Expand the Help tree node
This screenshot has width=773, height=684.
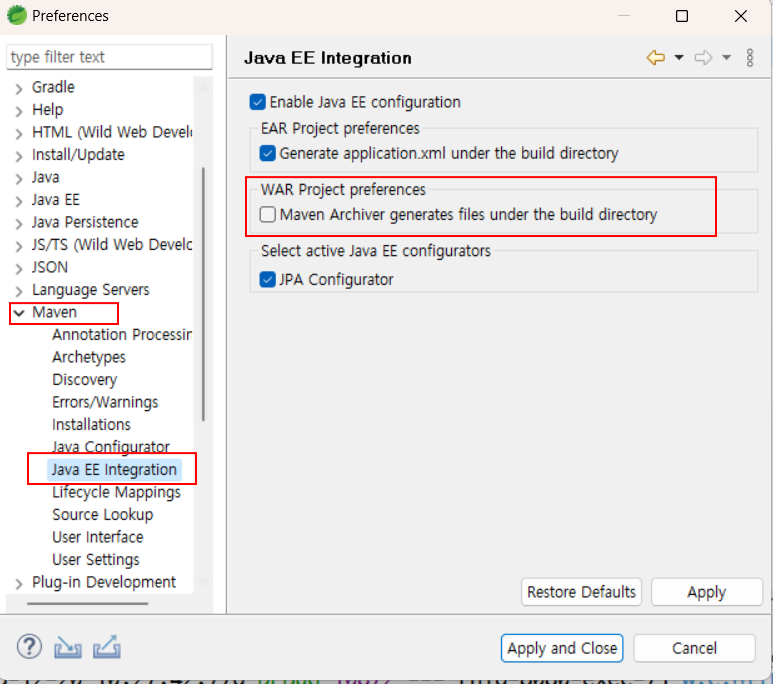[x=19, y=111]
